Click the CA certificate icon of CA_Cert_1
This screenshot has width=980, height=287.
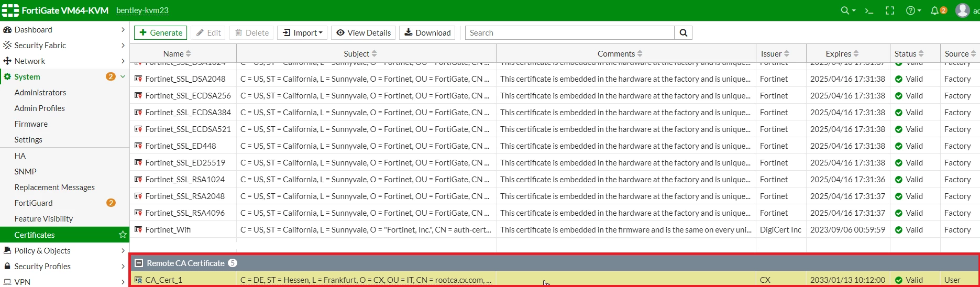click(138, 280)
